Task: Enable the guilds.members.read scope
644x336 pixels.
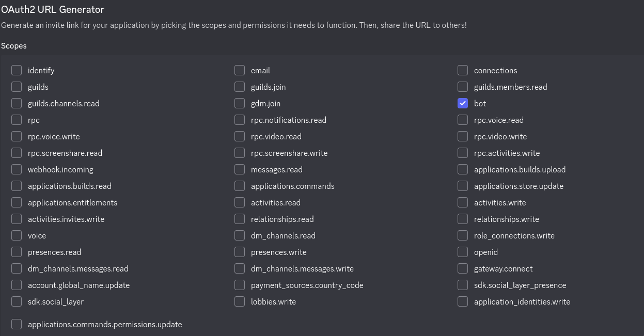Action: click(x=462, y=87)
